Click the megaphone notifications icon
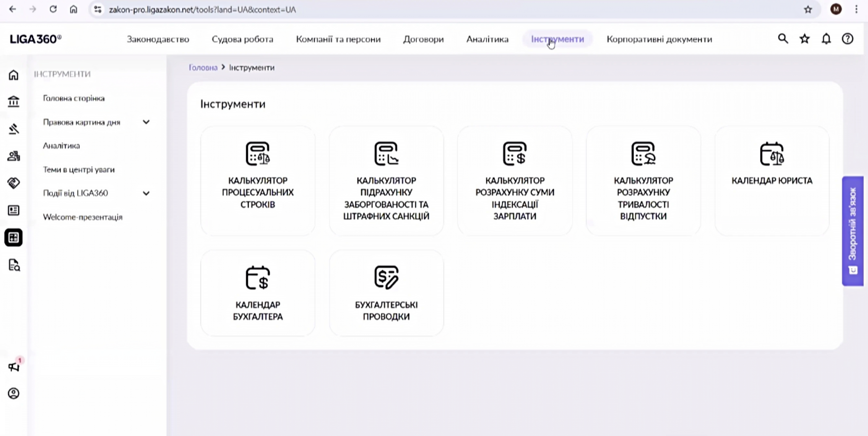Screen dimensions: 868x436 (x=14, y=367)
